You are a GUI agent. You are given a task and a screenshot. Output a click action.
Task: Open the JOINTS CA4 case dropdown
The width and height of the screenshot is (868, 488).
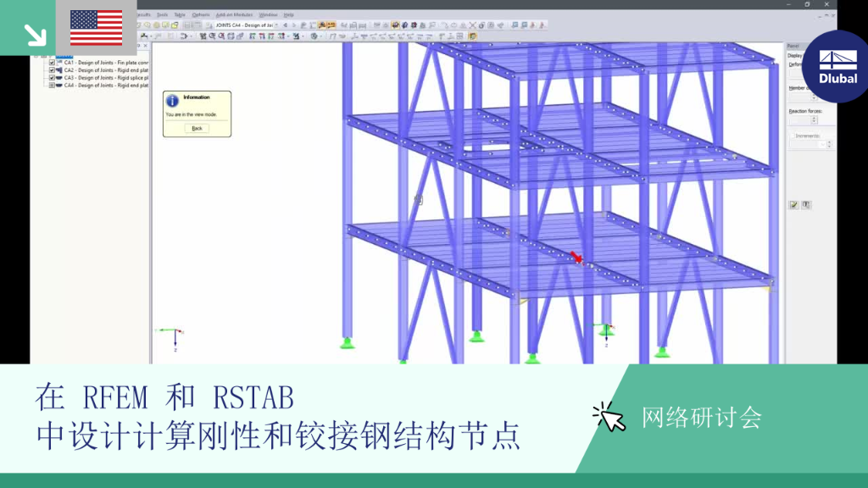tap(277, 25)
